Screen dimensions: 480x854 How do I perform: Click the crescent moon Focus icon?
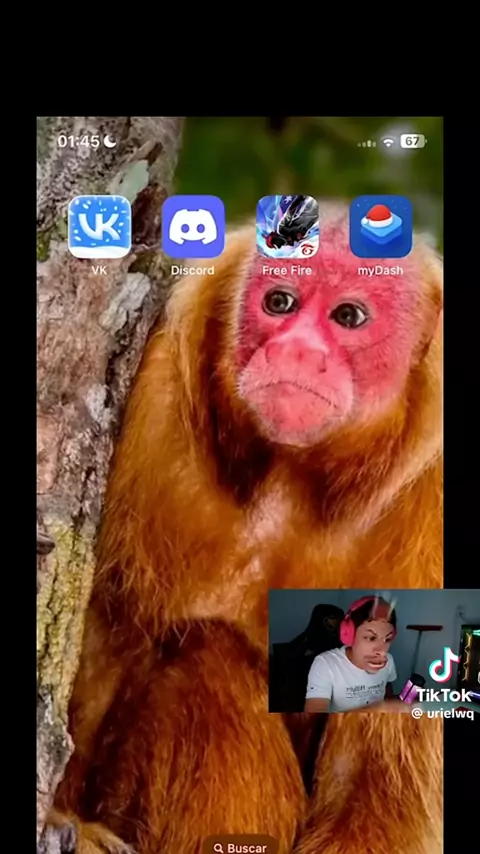tap(110, 142)
